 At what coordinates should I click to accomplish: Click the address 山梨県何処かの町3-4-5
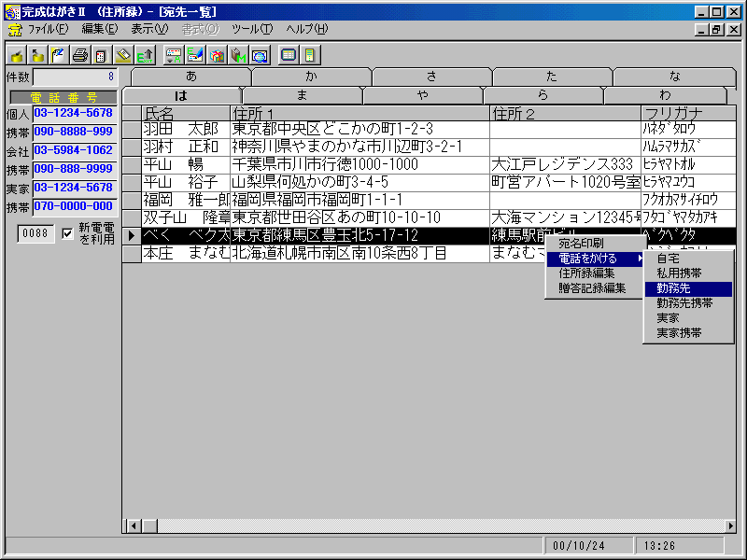(359, 182)
